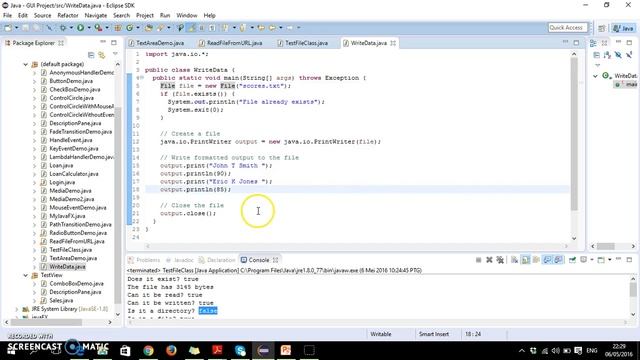Open the Window menu
Viewport: 640px width, 360px height.
click(x=187, y=16)
